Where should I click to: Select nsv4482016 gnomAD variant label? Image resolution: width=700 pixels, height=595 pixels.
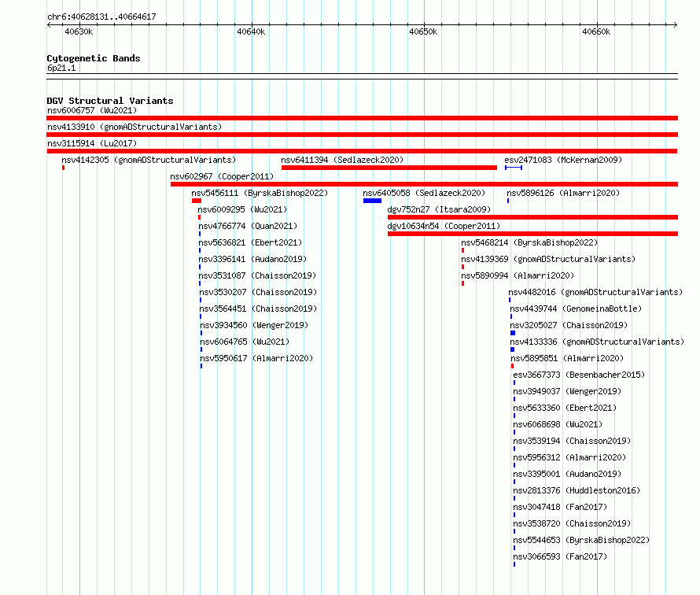[x=595, y=292]
